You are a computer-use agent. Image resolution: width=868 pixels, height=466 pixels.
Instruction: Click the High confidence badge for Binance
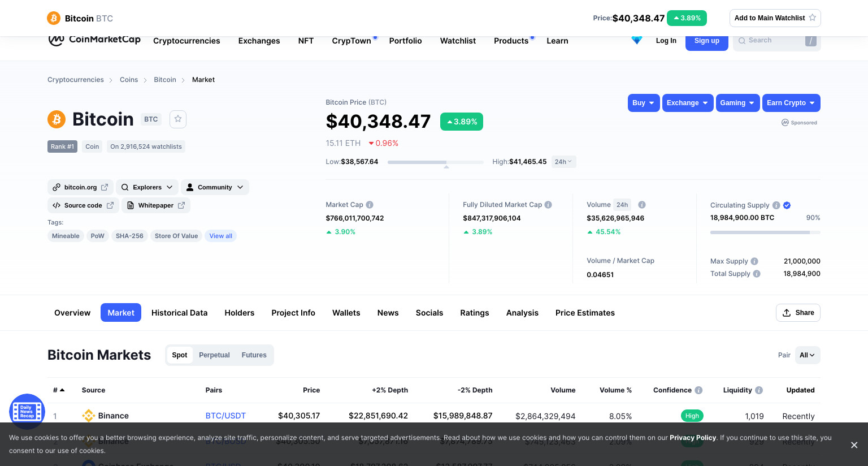tap(692, 416)
